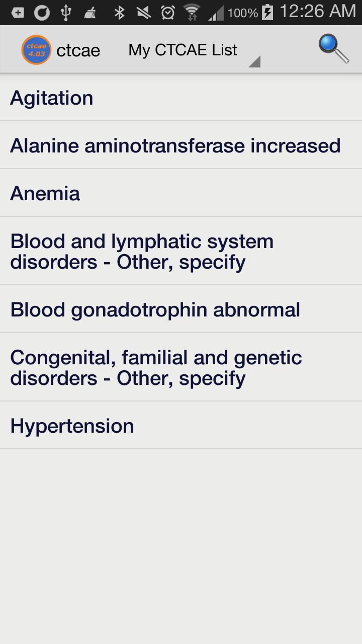Tap the battery indicator icon

point(267,13)
